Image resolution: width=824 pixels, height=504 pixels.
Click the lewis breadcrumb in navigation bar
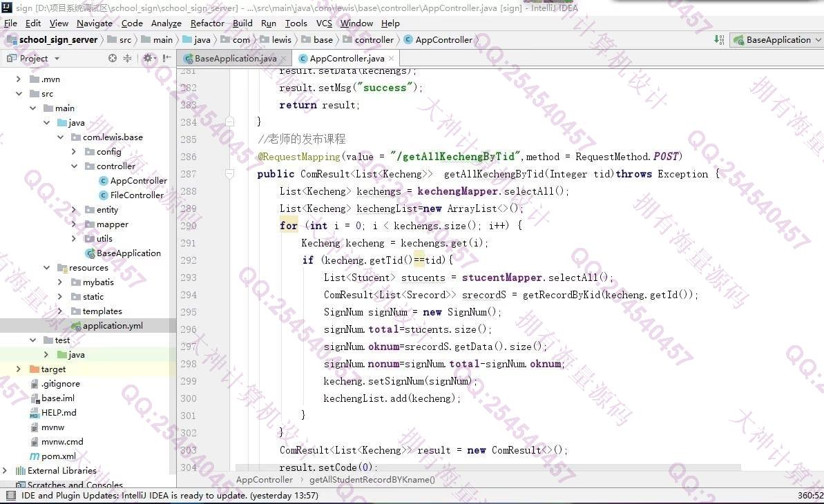pos(276,40)
